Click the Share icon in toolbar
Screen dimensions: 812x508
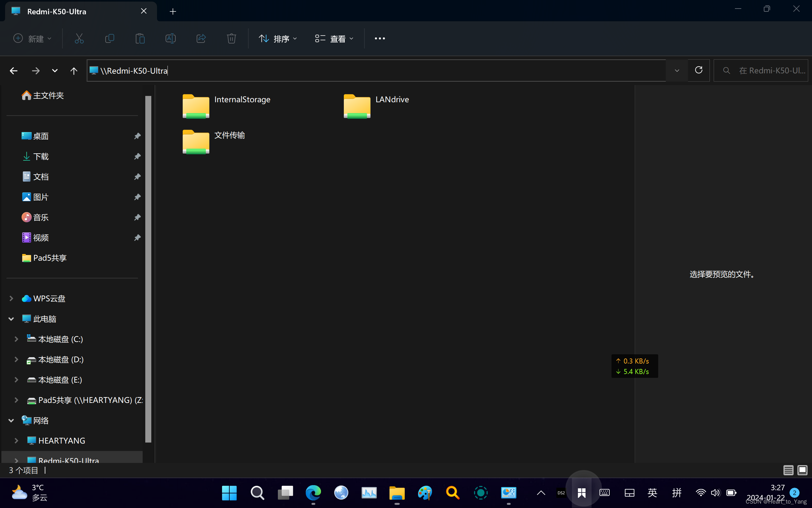[x=201, y=39]
